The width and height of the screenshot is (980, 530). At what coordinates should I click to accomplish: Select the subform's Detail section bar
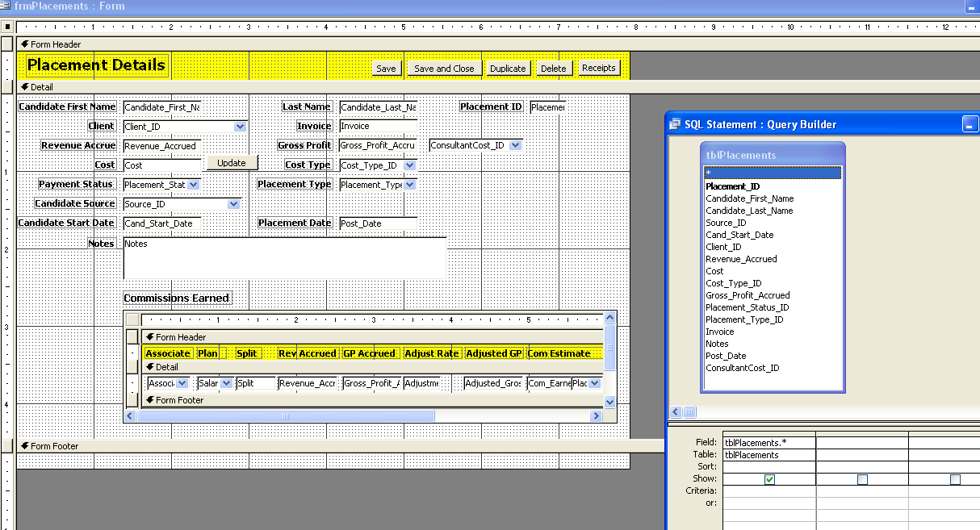click(x=372, y=367)
